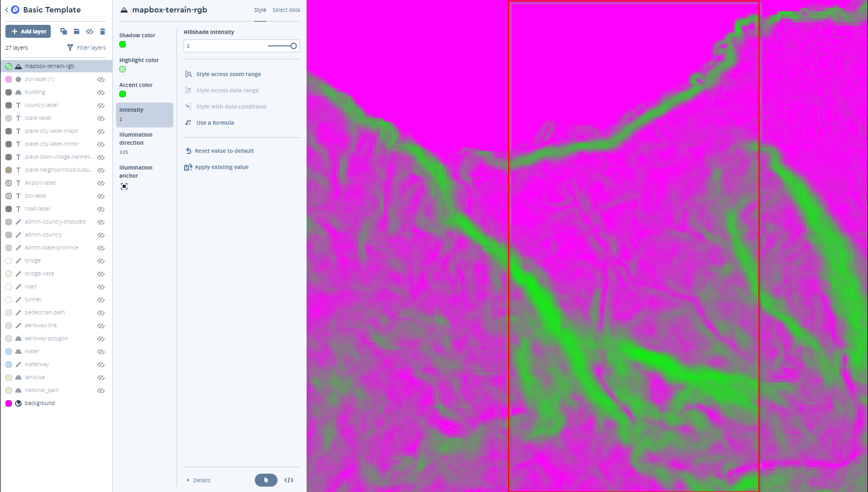This screenshot has height=492, width=868.
Task: Switch to the Select data tab
Action: point(286,10)
